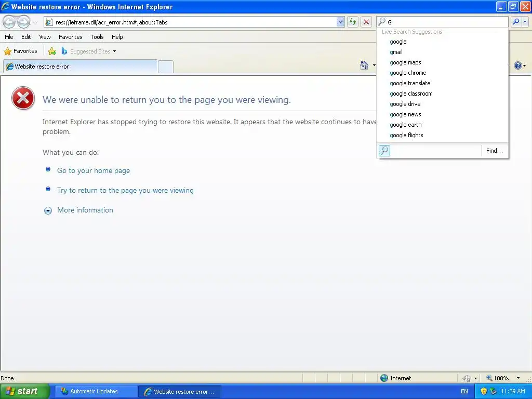The height and width of the screenshot is (399, 532).
Task: Click the red Stop loading icon
Action: (x=366, y=22)
